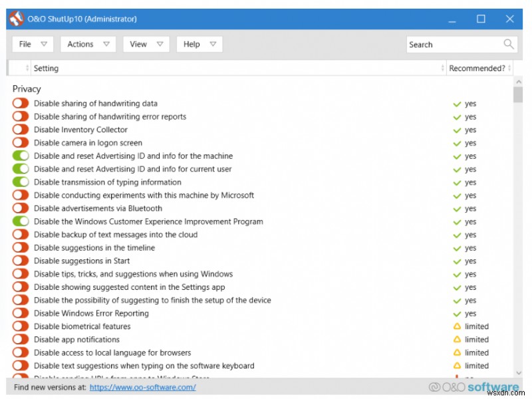
Task: Click the O&O Software logo in footer
Action: click(473, 386)
